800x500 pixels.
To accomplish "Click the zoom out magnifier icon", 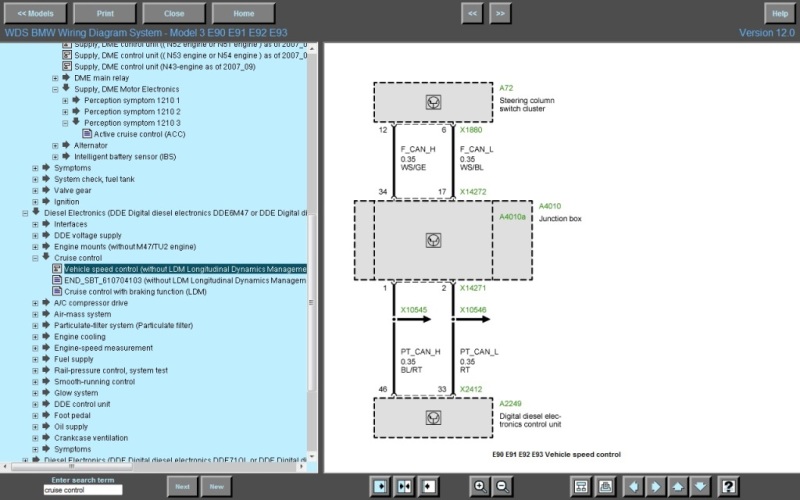I will pos(502,486).
